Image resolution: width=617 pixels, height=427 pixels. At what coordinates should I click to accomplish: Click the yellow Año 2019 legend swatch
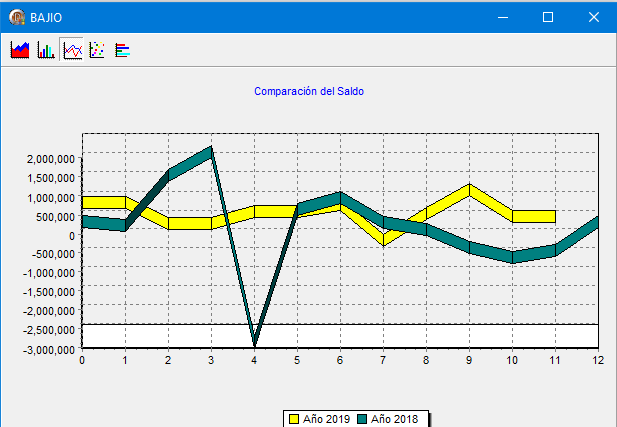(294, 419)
